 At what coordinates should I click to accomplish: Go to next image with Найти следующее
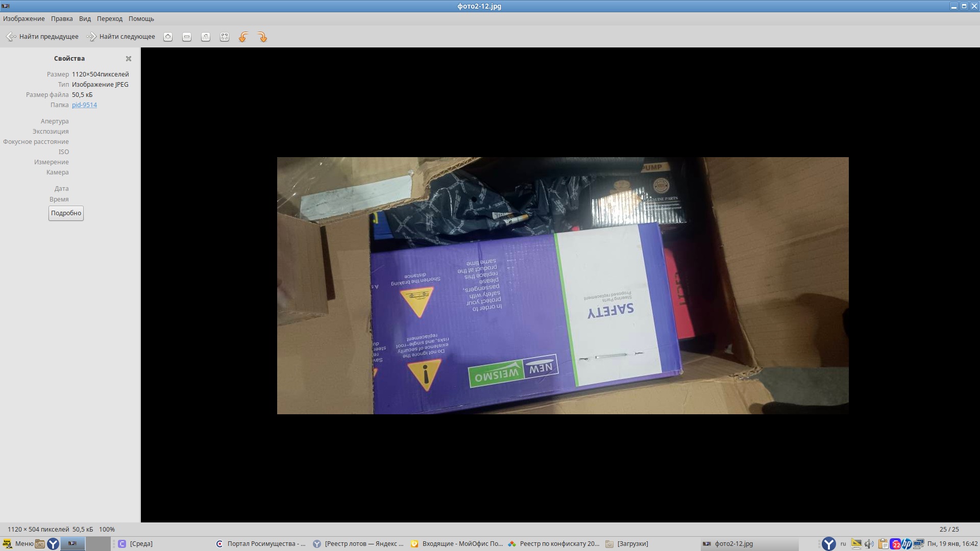point(121,37)
